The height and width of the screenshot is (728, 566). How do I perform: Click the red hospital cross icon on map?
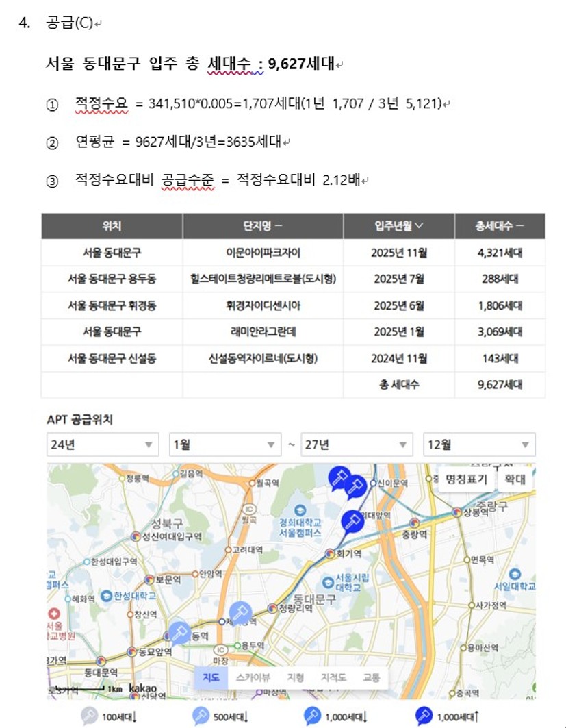(x=54, y=614)
